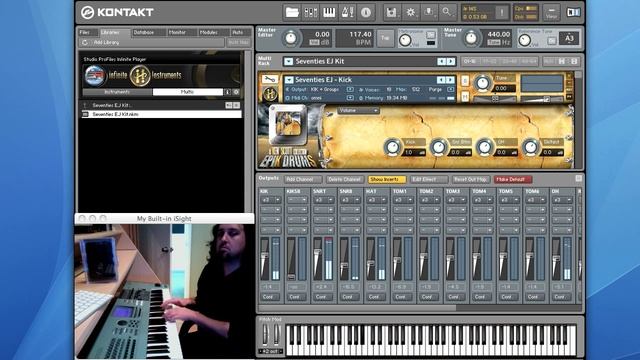Click the SNRT channel volume fader
This screenshot has width=640, height=360.
[x=317, y=252]
